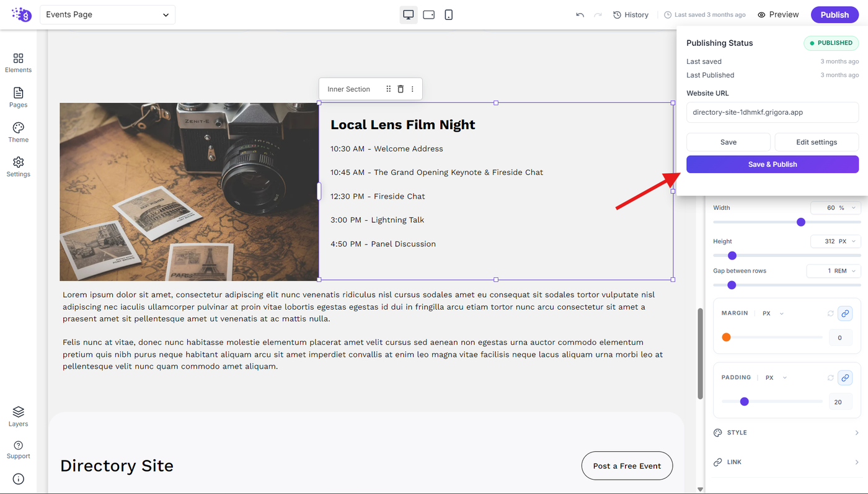The width and height of the screenshot is (868, 494).
Task: Switch to mobile device view
Action: point(449,15)
